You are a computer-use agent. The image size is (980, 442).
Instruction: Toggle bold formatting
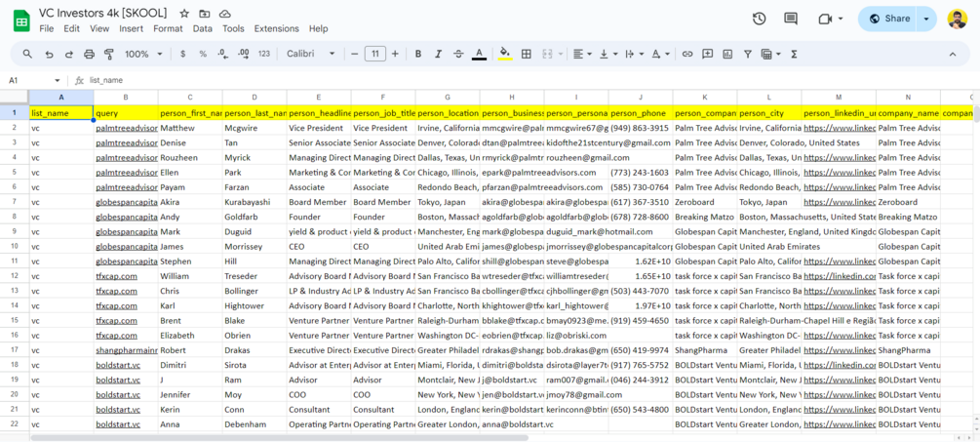(418, 55)
